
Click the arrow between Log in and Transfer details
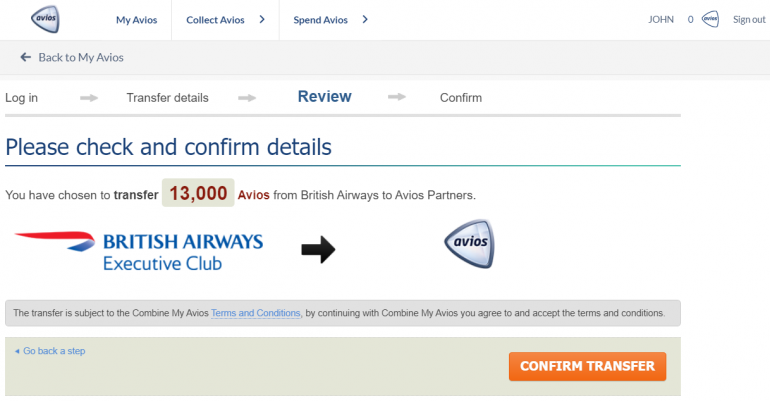pyautogui.click(x=89, y=98)
